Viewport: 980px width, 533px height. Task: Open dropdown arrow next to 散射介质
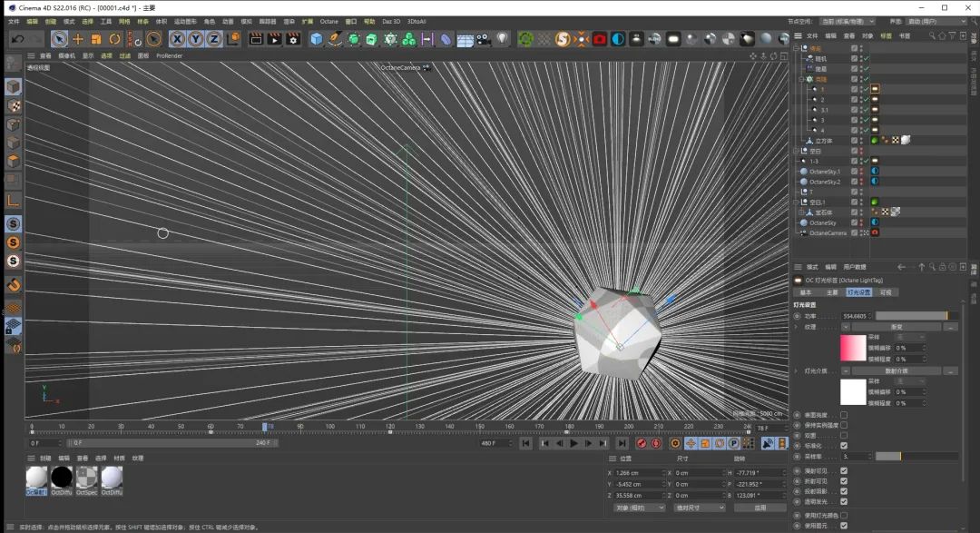coord(846,371)
